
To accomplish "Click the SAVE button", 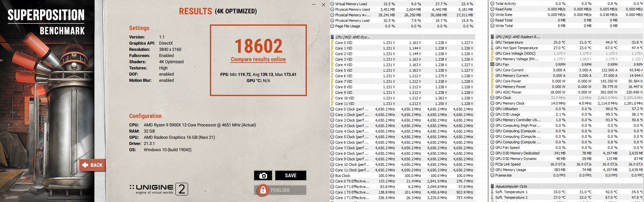I will 291,176.
